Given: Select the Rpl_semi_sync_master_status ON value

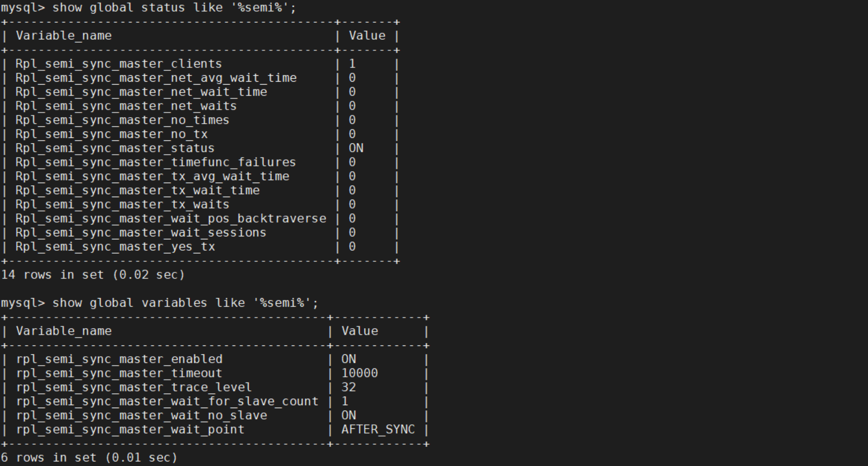Looking at the screenshot, I should click(356, 148).
